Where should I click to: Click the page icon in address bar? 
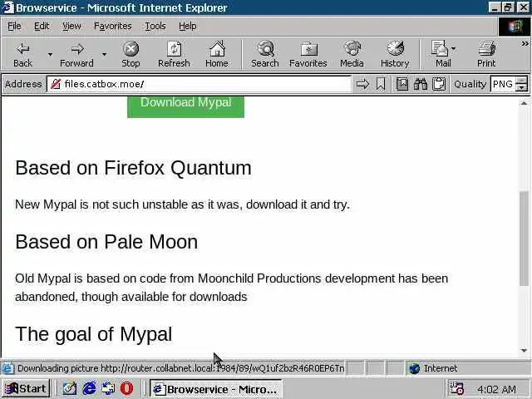click(56, 84)
